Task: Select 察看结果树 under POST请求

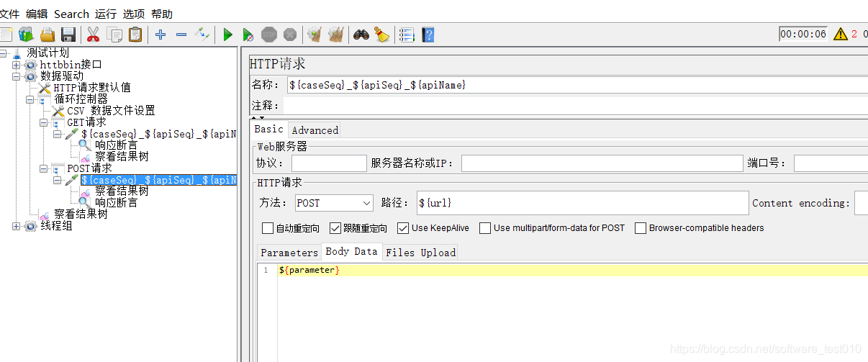Action: coord(122,191)
